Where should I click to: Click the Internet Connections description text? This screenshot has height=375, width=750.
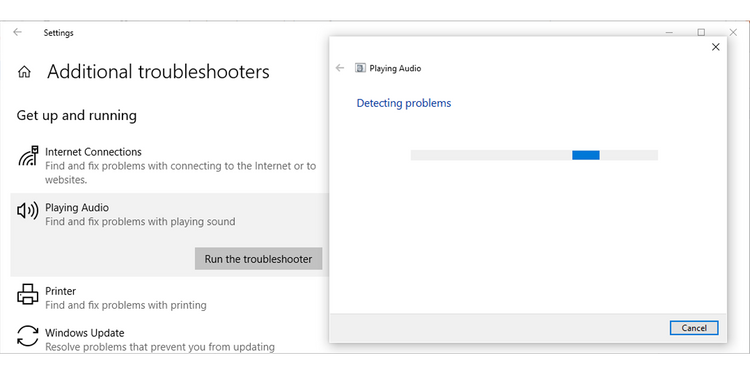point(180,173)
